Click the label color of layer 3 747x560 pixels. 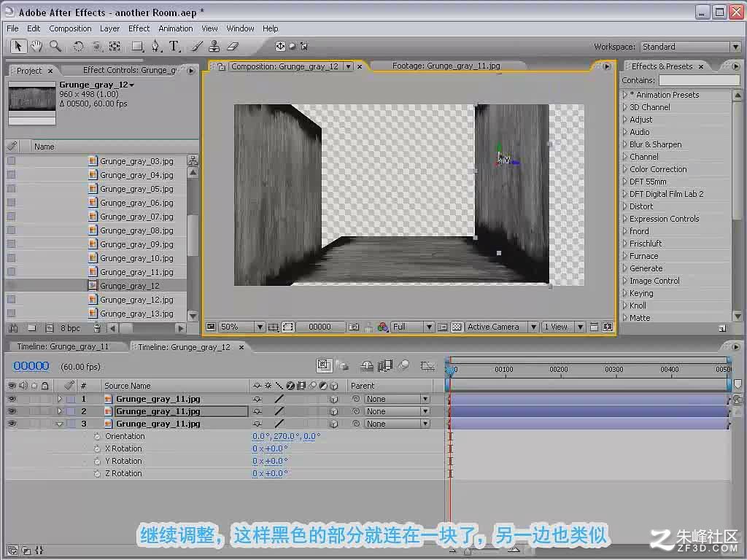click(x=71, y=424)
